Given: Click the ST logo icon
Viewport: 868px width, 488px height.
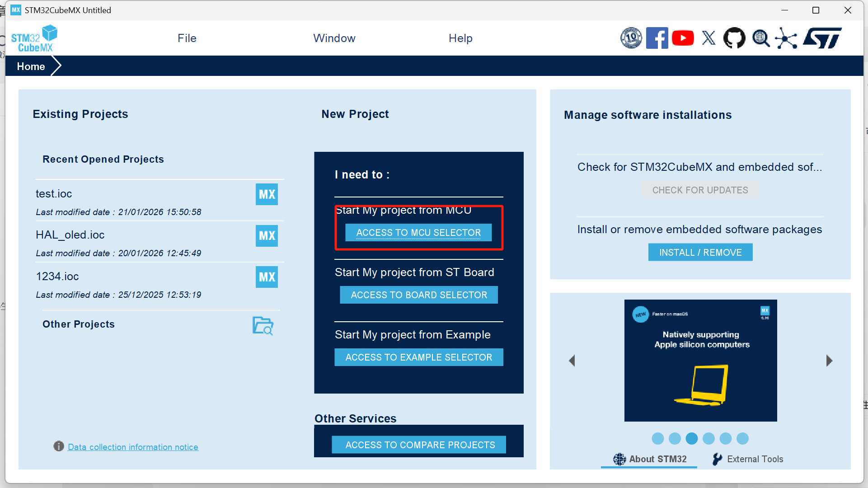Looking at the screenshot, I should [x=822, y=38].
